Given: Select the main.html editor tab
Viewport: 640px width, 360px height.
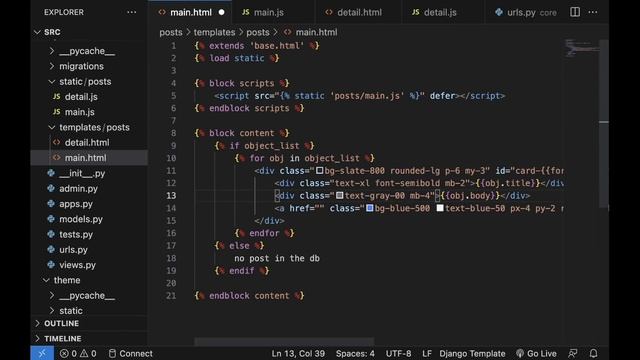Looking at the screenshot, I should tap(191, 12).
